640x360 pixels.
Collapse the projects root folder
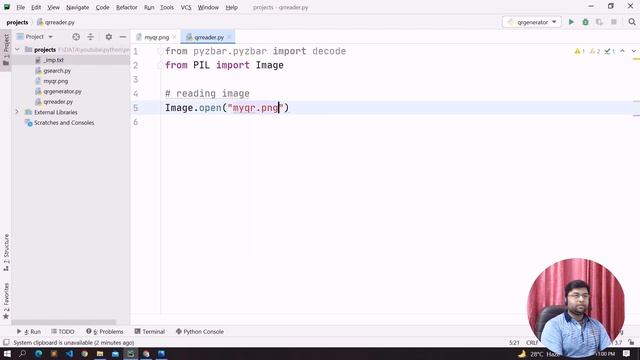(x=17, y=49)
